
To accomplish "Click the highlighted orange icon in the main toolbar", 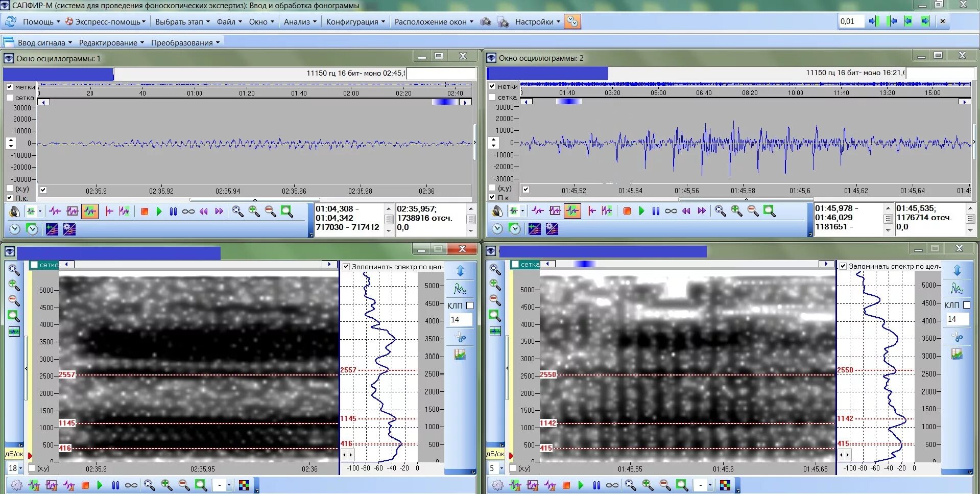I will tap(572, 22).
